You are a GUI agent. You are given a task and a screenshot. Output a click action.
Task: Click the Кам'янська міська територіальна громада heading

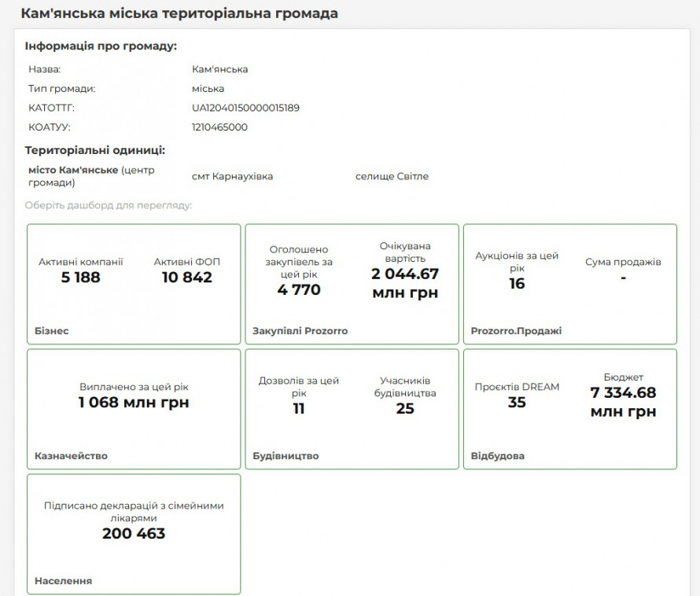(179, 14)
